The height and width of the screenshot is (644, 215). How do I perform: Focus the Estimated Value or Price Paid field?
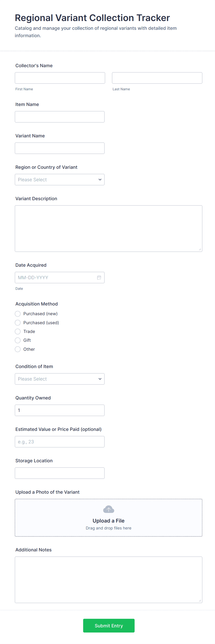tap(60, 442)
